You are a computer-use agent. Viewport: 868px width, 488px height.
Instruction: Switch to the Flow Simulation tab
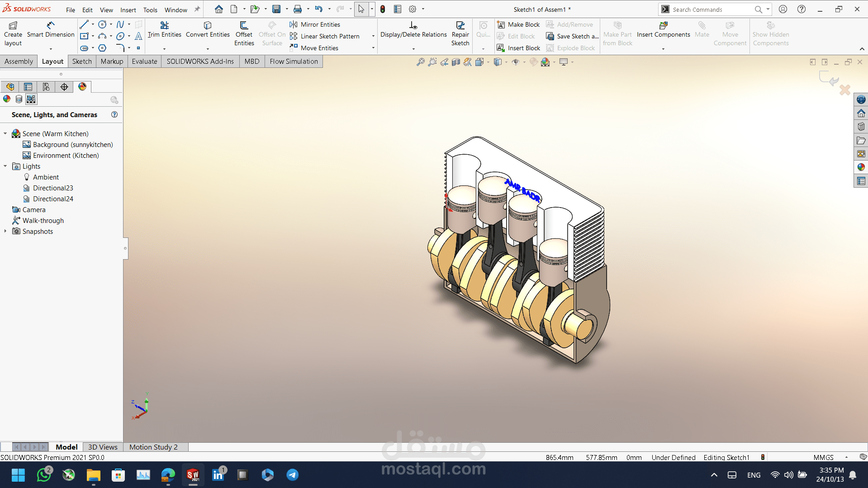(x=294, y=62)
